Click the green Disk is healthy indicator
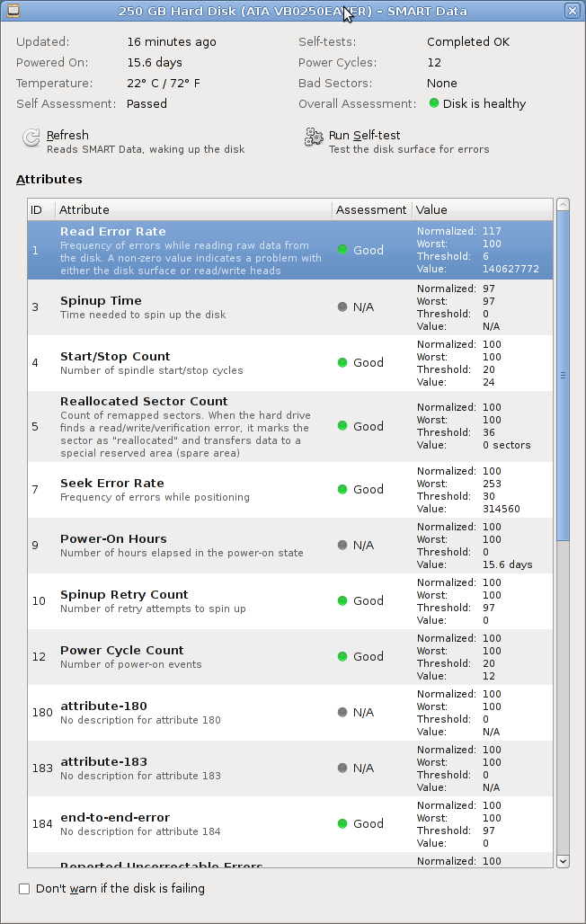 click(434, 103)
